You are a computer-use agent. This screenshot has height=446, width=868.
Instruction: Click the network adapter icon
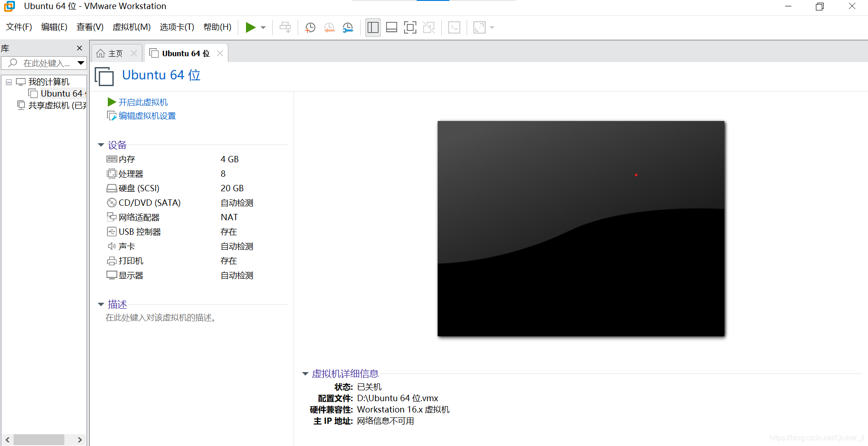point(112,217)
